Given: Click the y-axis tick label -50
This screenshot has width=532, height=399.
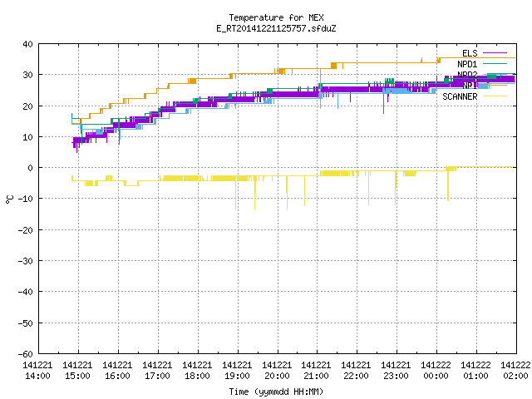Looking at the screenshot, I should click(x=26, y=323).
